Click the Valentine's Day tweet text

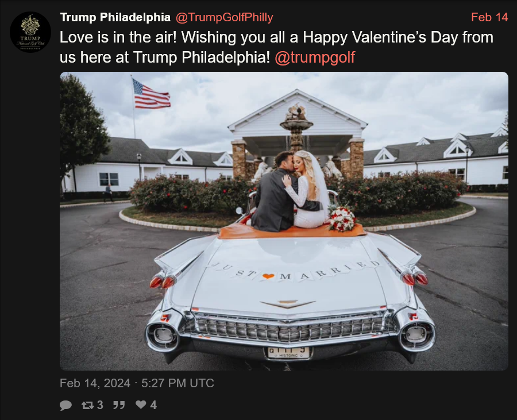coord(276,47)
